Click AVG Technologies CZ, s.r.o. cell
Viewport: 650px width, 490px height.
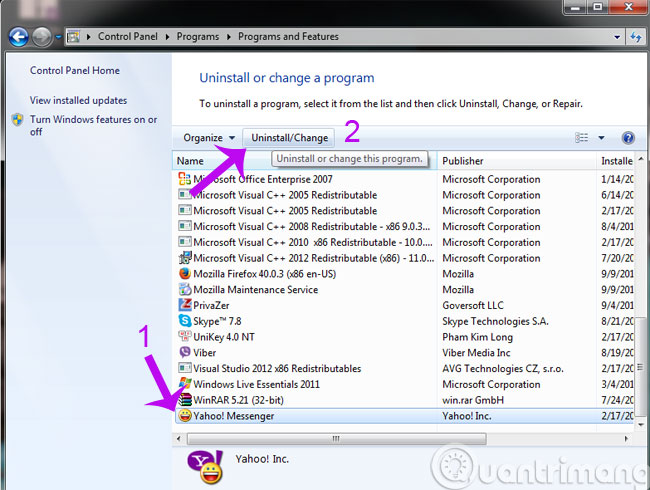(x=503, y=369)
